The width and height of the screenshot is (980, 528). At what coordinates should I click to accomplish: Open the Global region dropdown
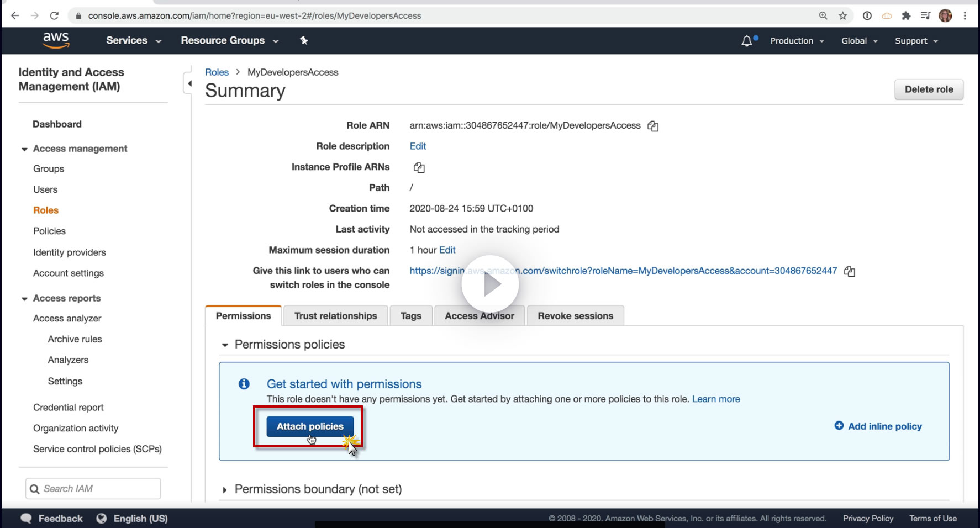click(860, 41)
